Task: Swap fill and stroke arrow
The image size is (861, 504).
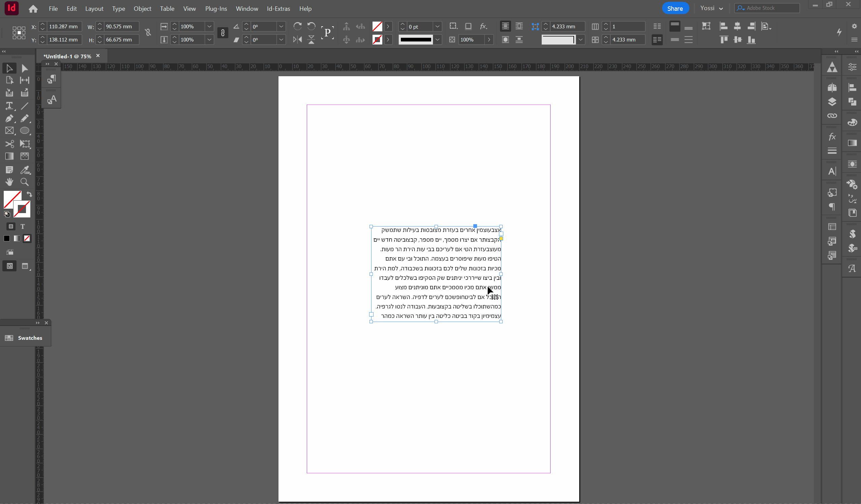Action: click(x=29, y=195)
